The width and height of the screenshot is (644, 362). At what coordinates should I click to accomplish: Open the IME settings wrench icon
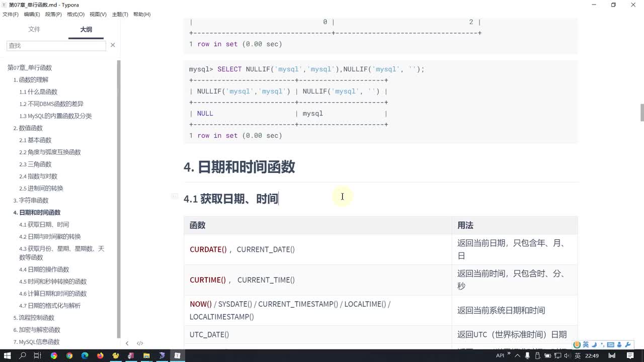[x=628, y=344]
